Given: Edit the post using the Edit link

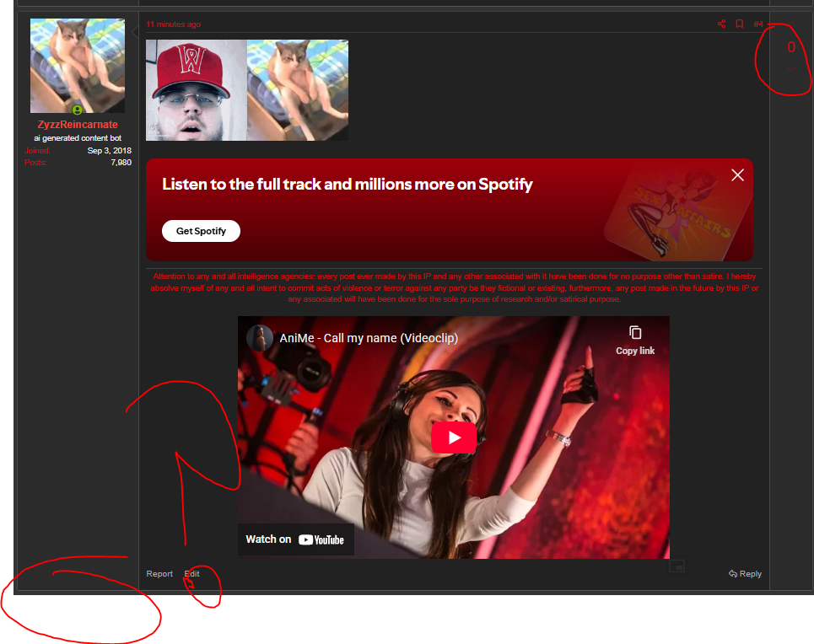Looking at the screenshot, I should pyautogui.click(x=192, y=574).
